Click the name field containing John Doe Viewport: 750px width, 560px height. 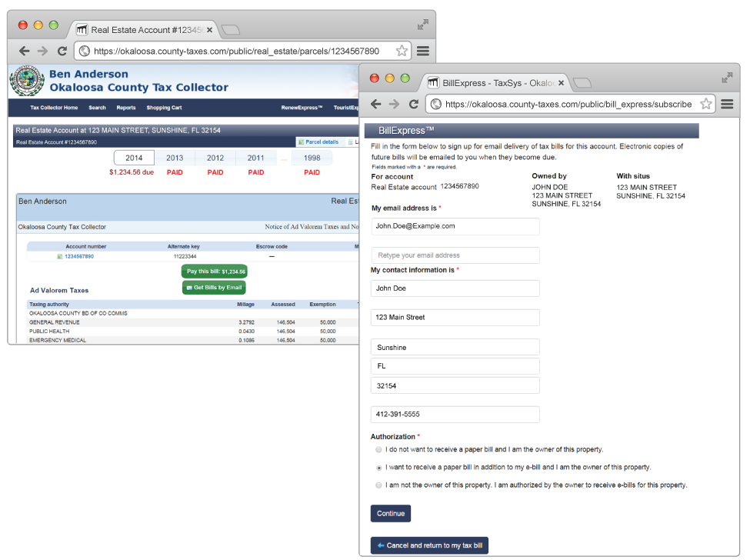455,288
